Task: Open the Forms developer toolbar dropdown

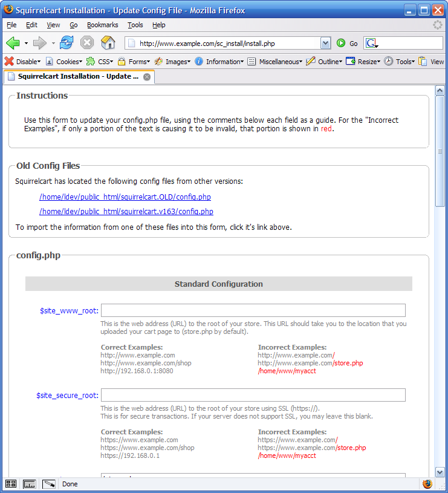Action: tap(134, 61)
